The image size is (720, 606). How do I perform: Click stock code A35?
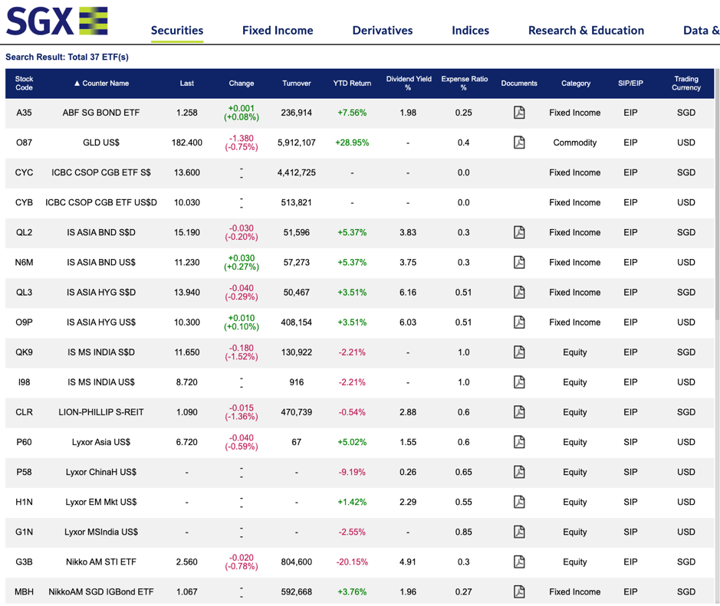click(x=24, y=112)
